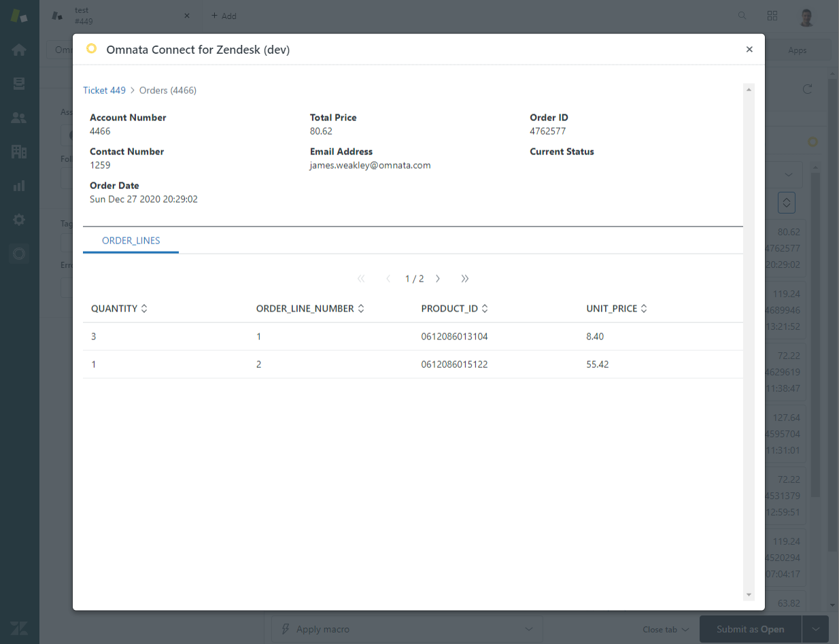Open search magnifier in top bar

(742, 16)
